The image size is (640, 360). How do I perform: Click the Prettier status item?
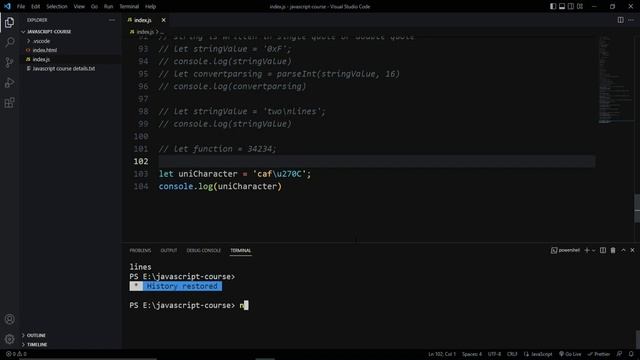coord(599,354)
